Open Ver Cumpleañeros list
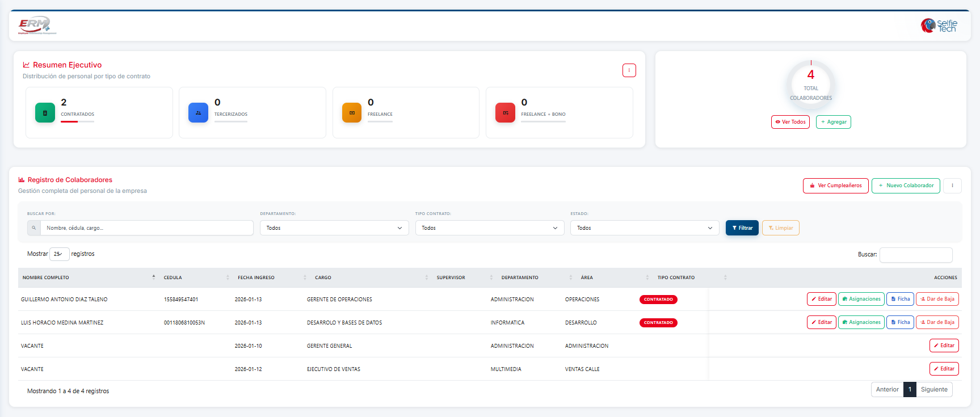980x417 pixels. (x=835, y=186)
